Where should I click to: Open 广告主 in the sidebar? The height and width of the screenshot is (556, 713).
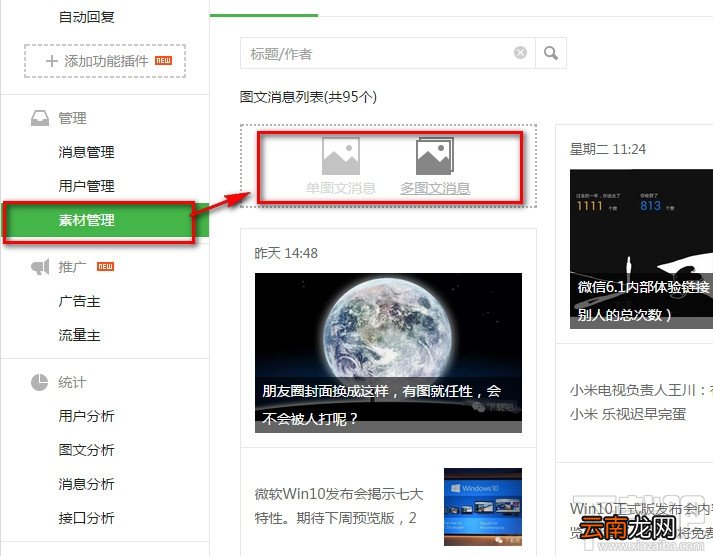tap(79, 301)
